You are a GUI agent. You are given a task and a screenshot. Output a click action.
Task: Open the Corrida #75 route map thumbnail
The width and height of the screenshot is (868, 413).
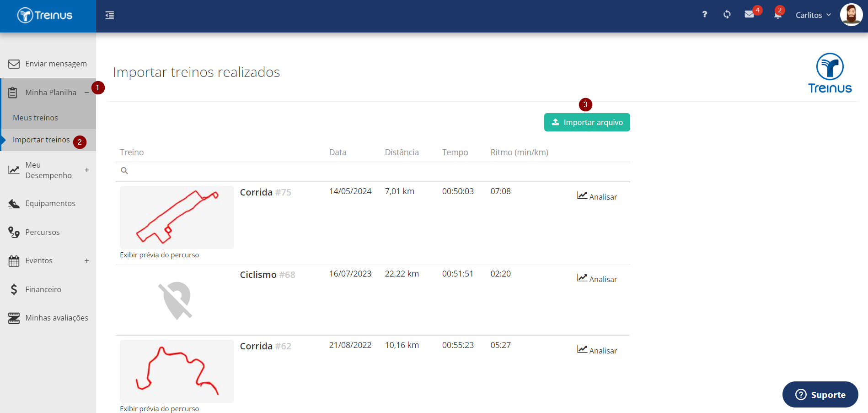(x=177, y=217)
